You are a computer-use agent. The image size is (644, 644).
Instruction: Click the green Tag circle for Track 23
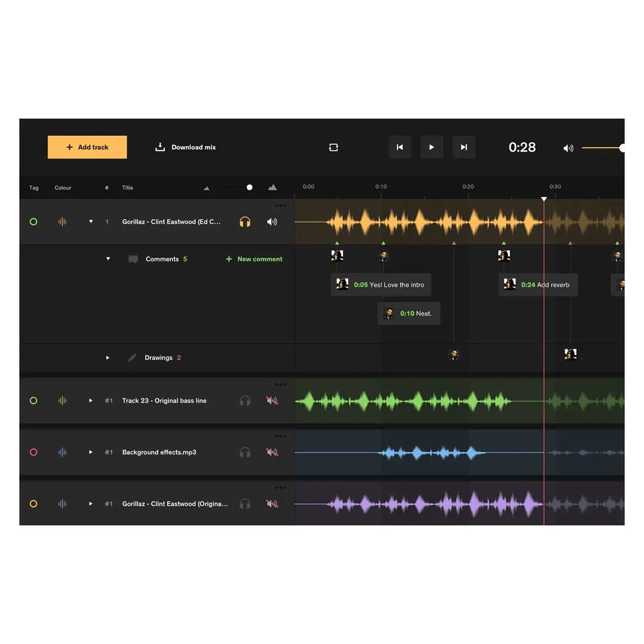click(34, 400)
